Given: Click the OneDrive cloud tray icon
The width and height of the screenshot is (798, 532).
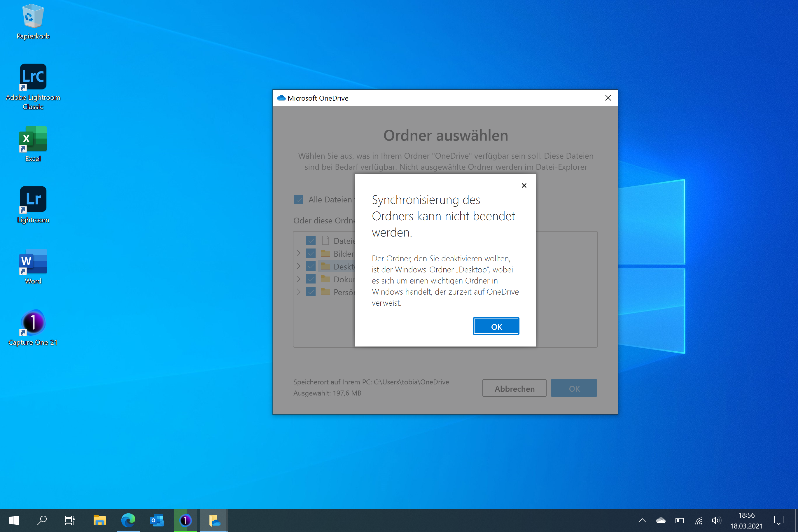Looking at the screenshot, I should [661, 520].
